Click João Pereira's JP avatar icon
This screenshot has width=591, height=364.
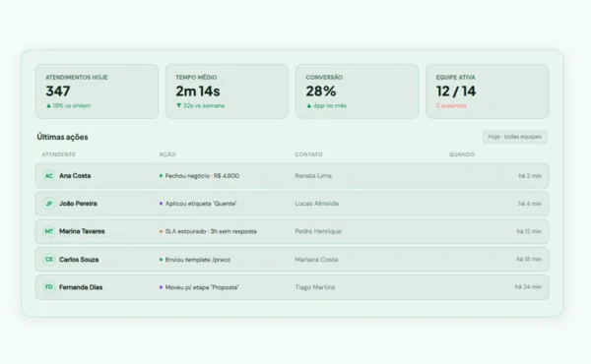pyautogui.click(x=49, y=204)
